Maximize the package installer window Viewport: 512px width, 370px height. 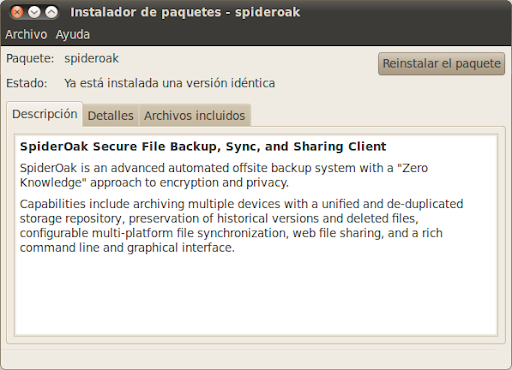[51, 12]
